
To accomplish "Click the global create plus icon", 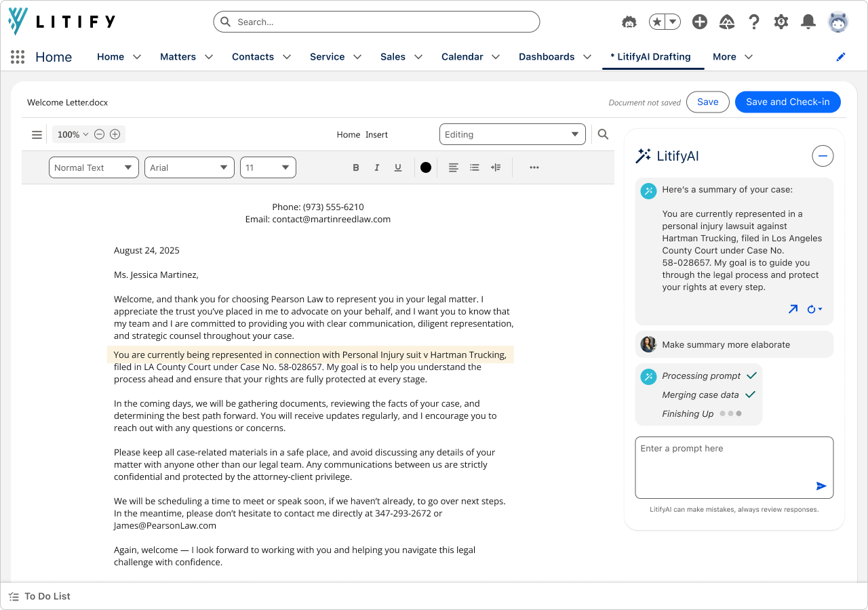I will 700,22.
